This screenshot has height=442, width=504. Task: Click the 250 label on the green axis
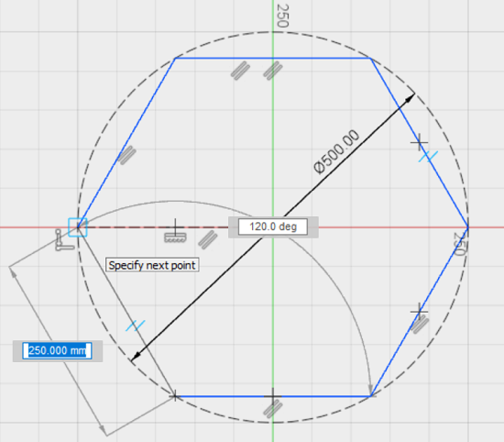(x=282, y=16)
